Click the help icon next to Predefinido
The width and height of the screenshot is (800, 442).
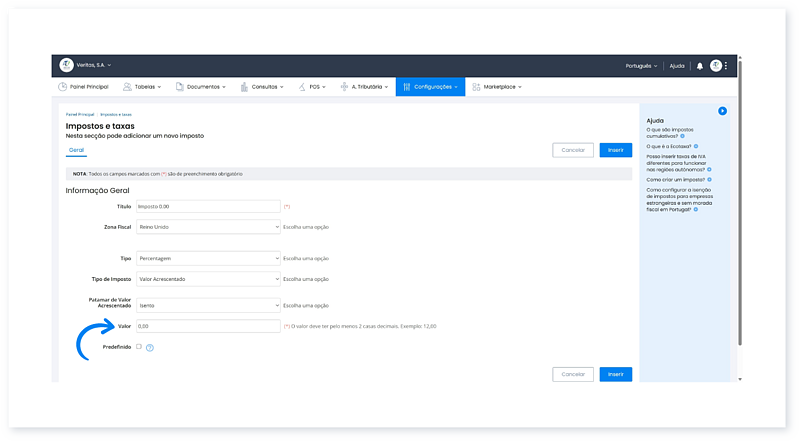tap(150, 348)
